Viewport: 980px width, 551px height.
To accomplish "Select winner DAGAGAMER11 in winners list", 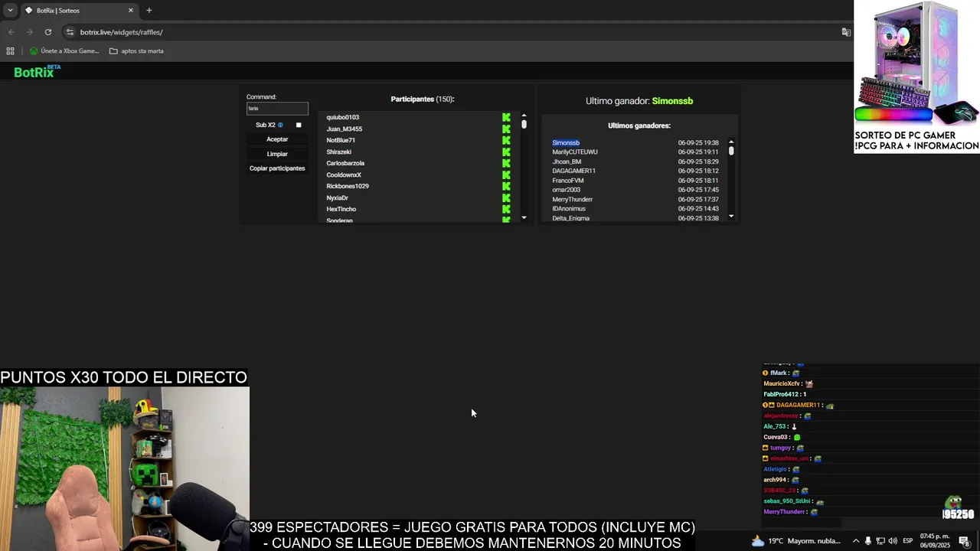I will (x=573, y=171).
